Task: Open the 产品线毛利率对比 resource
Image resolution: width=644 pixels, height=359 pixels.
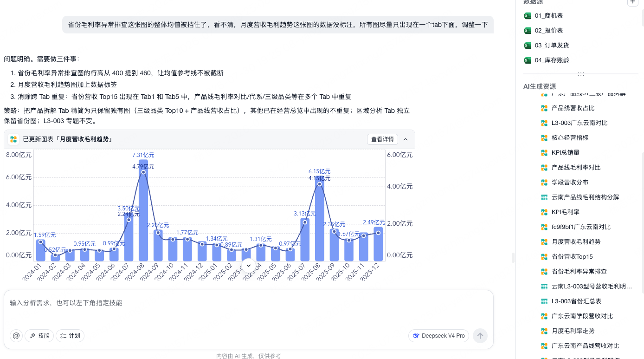Action: pos(576,168)
